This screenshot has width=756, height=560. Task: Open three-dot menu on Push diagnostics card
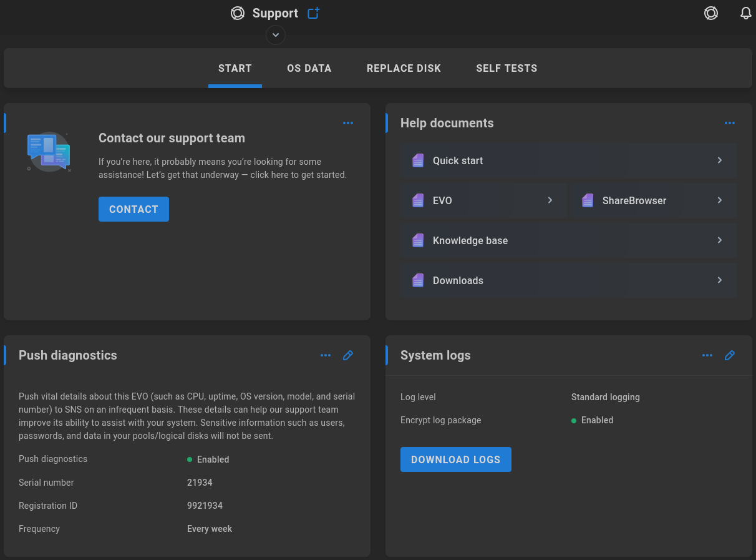tap(326, 355)
